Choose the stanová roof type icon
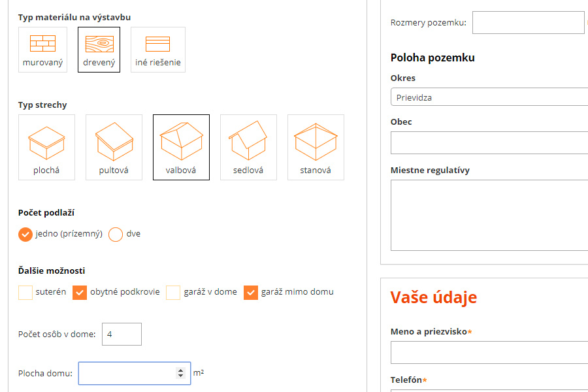588x392 pixels. coord(316,146)
